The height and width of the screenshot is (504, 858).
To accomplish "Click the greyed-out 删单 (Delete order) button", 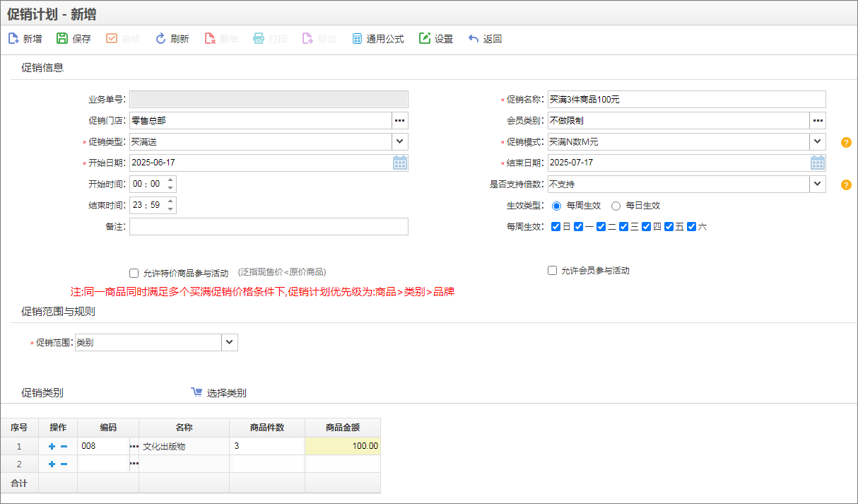I will [x=221, y=39].
